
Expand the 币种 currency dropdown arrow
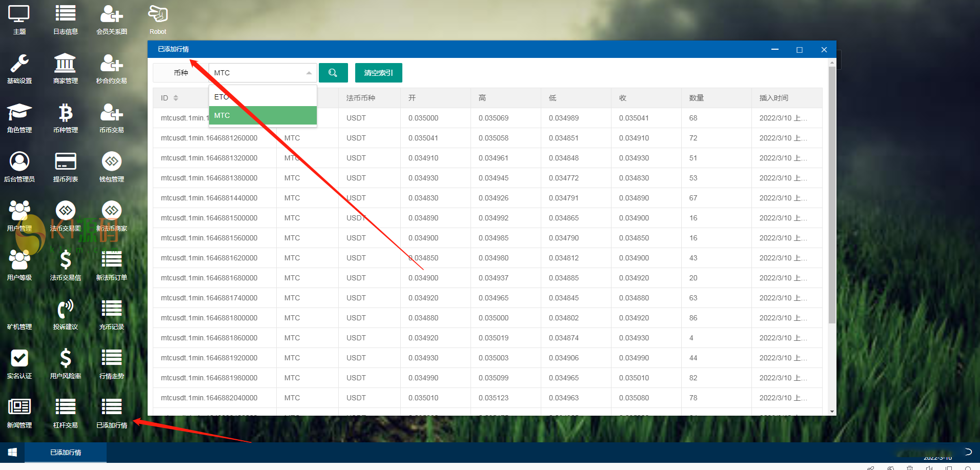pyautogui.click(x=309, y=73)
